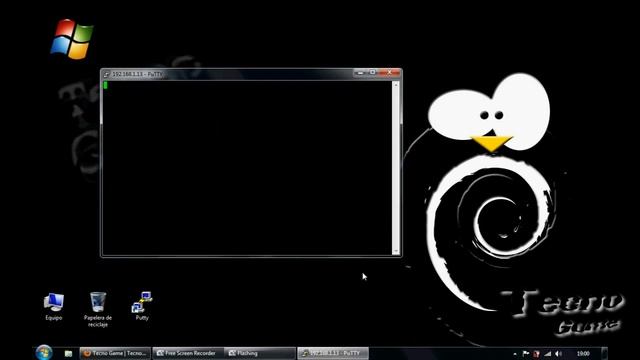Show hidden tray icons arrow

click(x=515, y=354)
